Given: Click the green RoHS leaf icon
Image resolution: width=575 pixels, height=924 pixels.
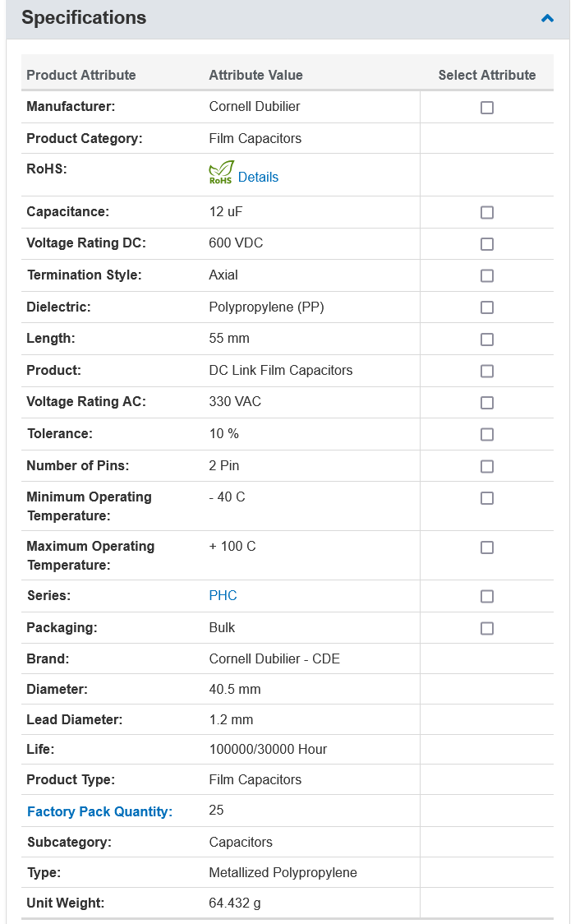Looking at the screenshot, I should [221, 172].
